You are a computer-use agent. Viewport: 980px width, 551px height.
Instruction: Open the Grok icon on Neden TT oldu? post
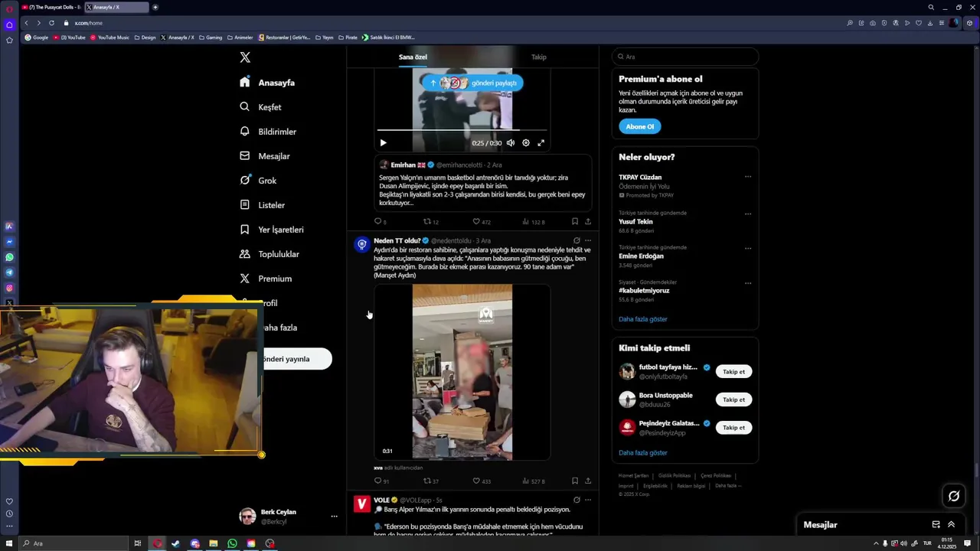577,240
